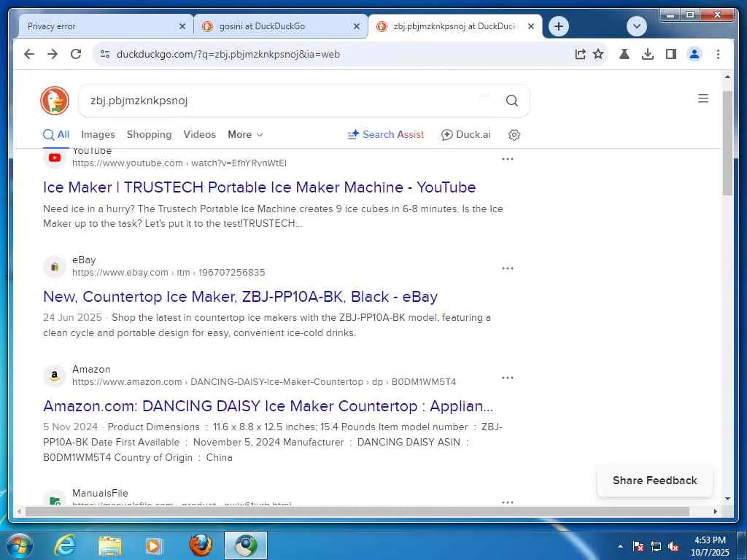The width and height of the screenshot is (747, 560).
Task: Click the scroll right arrow
Action: click(715, 511)
